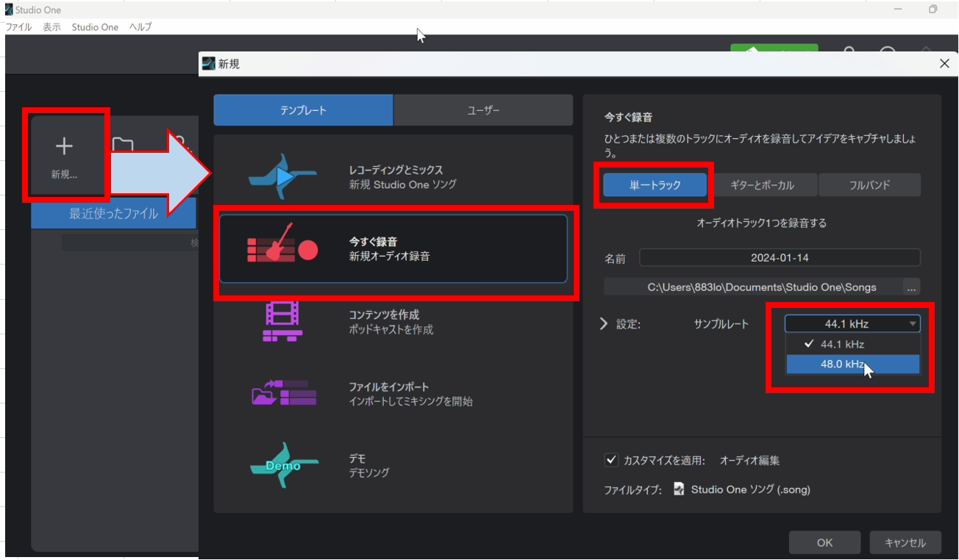Click the Studio One logo in 新規 dialog title
Screen dimensions: 959x560
click(208, 64)
